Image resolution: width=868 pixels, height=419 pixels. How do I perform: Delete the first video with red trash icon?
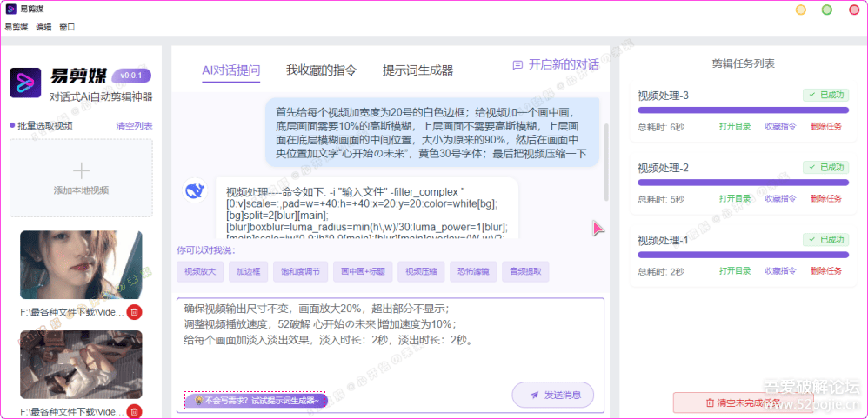tap(134, 312)
